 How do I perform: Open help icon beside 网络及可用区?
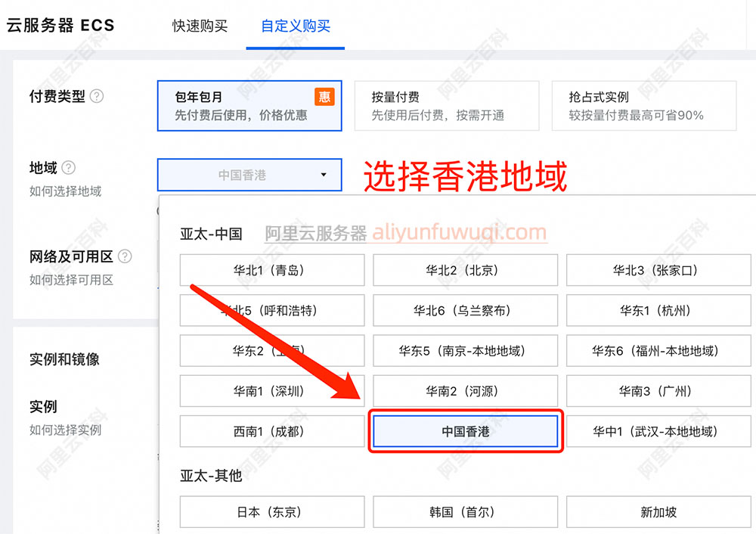click(125, 256)
